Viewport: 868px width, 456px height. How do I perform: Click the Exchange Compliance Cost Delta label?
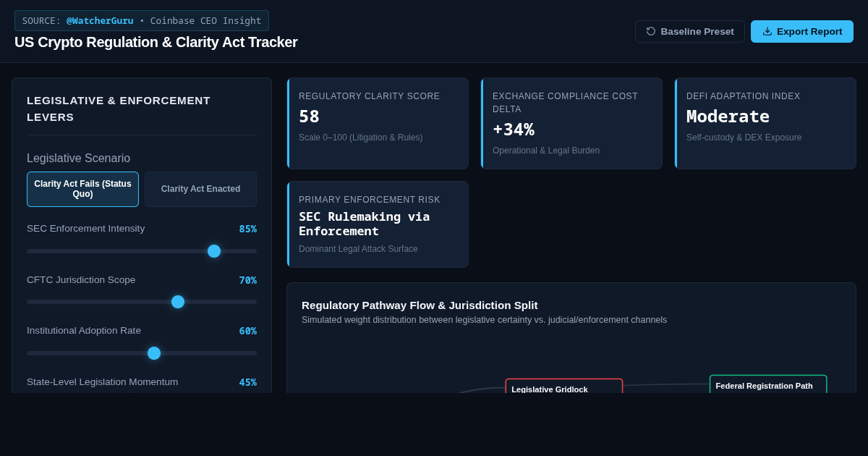click(565, 103)
